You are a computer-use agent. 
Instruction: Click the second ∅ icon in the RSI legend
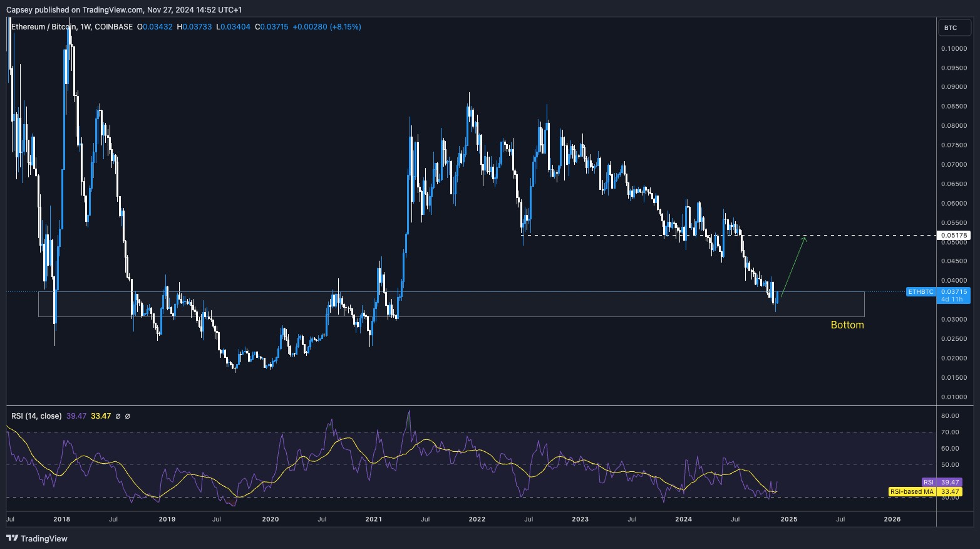[x=128, y=416]
